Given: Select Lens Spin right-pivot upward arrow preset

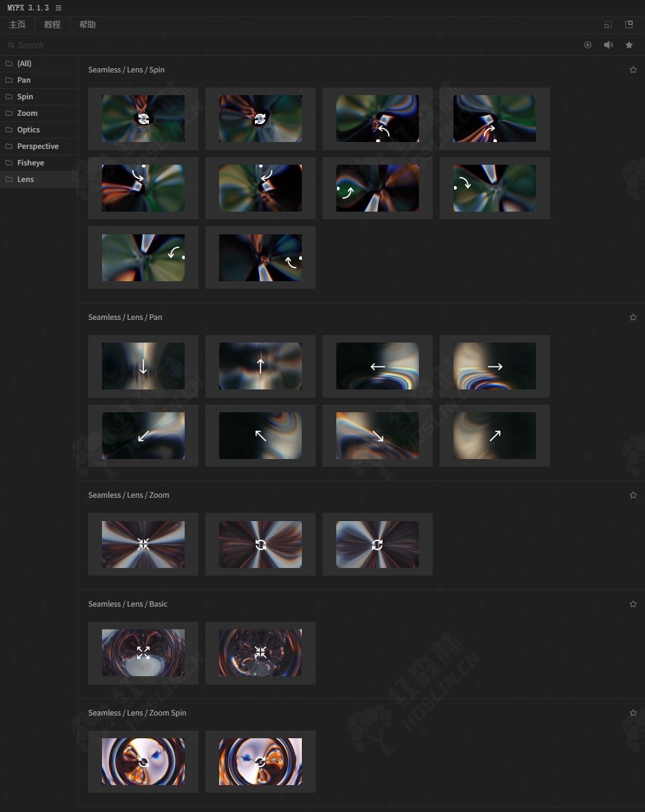Looking at the screenshot, I should coord(260,257).
